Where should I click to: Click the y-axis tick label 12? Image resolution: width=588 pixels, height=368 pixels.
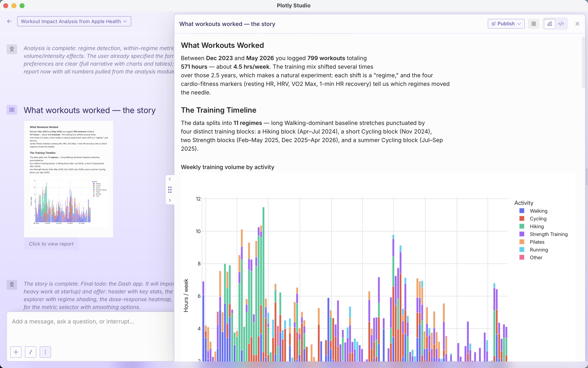198,199
